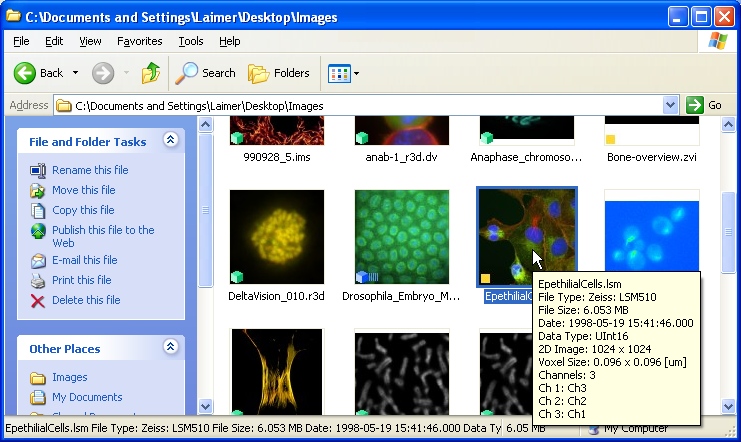Open the Views layout dropdown

[344, 73]
